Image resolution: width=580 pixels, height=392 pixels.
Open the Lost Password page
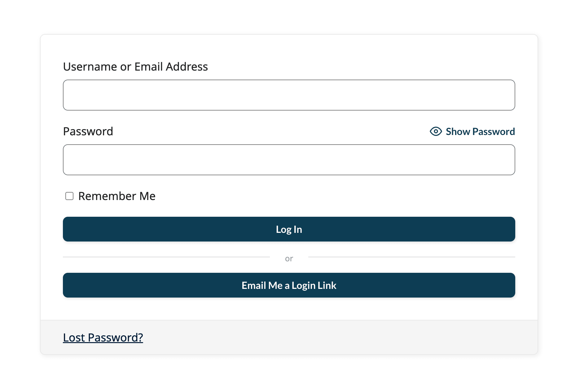[x=103, y=338]
